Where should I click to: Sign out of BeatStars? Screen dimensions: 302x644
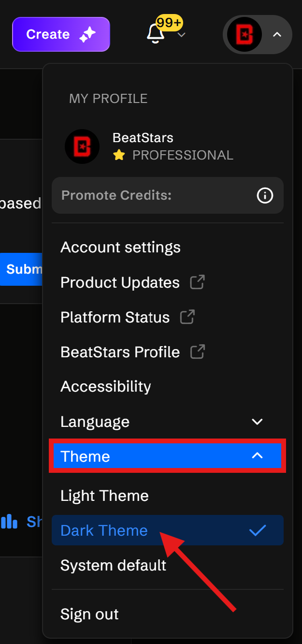89,614
